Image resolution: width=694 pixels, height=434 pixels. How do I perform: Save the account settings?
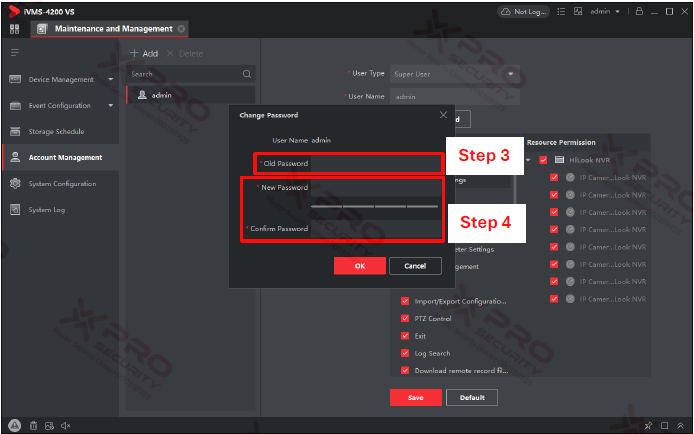(x=416, y=398)
